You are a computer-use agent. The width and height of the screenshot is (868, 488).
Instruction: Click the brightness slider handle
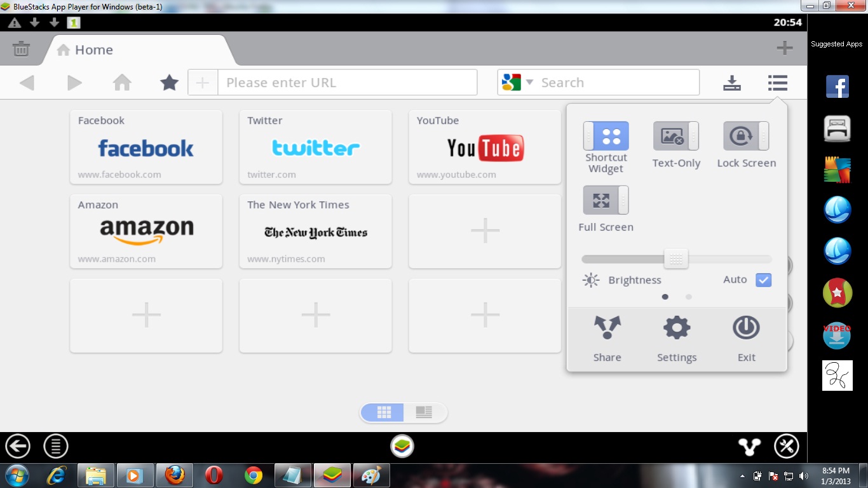click(x=676, y=259)
